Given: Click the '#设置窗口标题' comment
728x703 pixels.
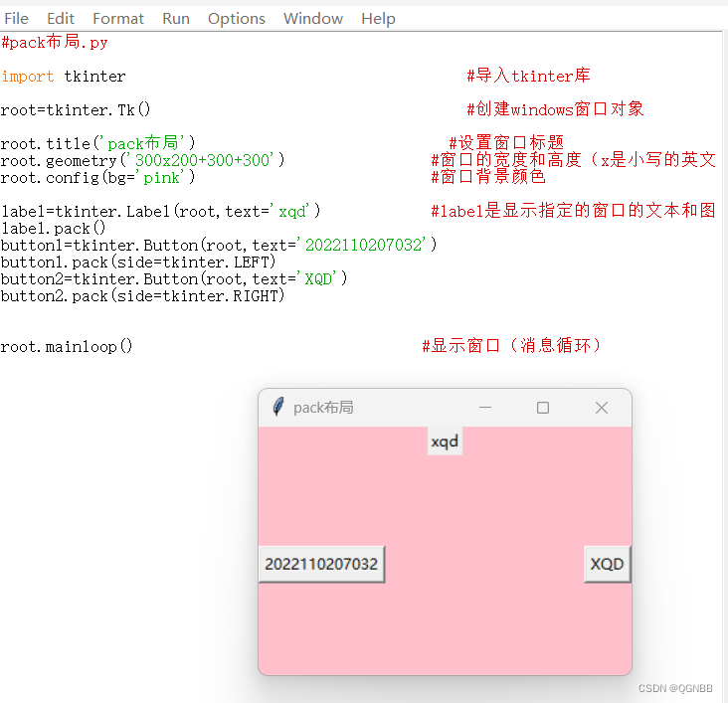Looking at the screenshot, I should (x=506, y=143).
